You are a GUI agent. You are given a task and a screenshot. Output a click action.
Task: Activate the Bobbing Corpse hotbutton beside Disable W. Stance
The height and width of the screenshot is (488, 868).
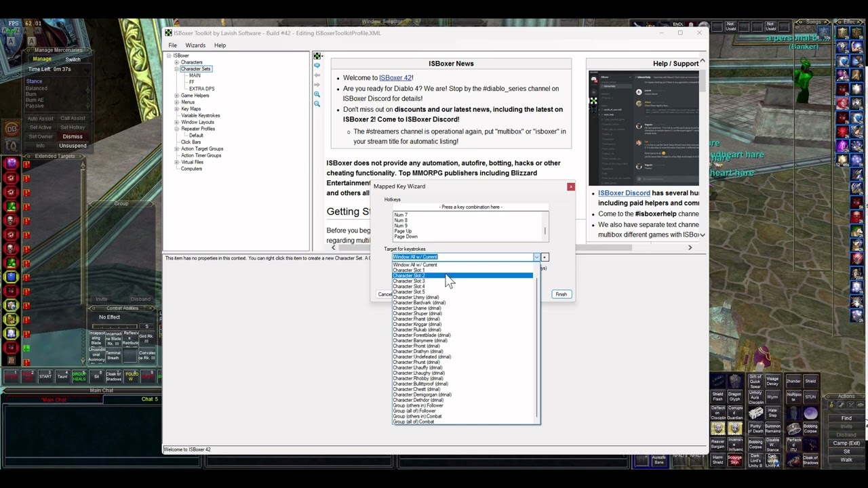(755, 445)
